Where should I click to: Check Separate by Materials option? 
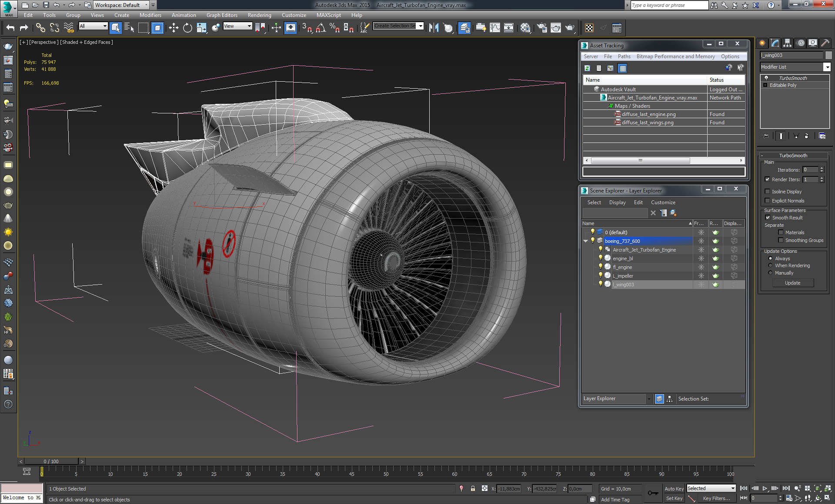point(781,232)
